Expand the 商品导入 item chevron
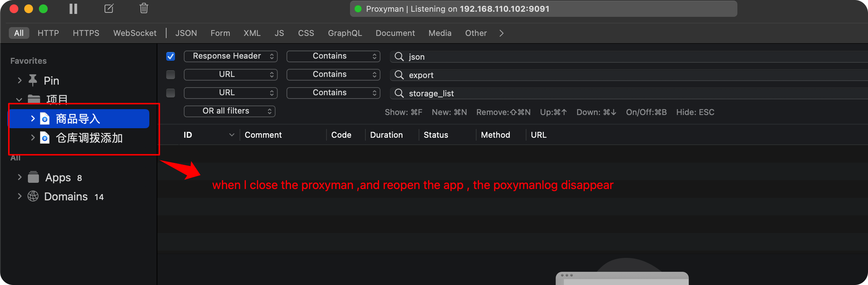The image size is (868, 285). pyautogui.click(x=33, y=118)
